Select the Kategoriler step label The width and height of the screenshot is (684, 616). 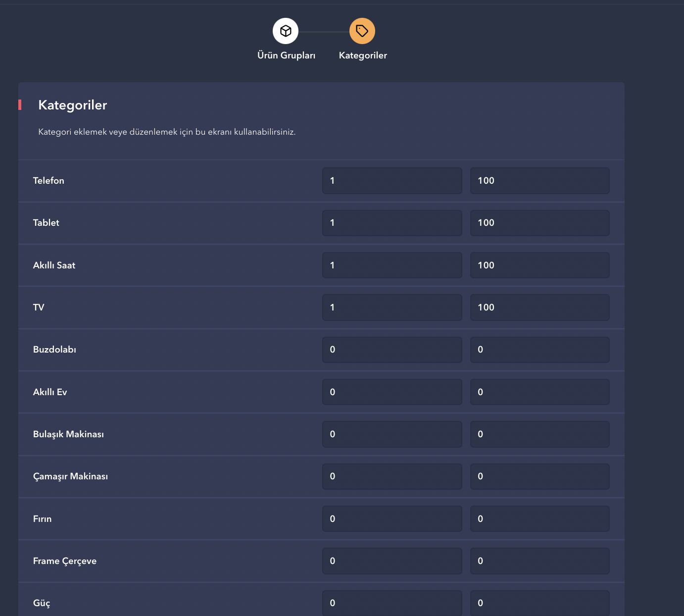coord(363,55)
